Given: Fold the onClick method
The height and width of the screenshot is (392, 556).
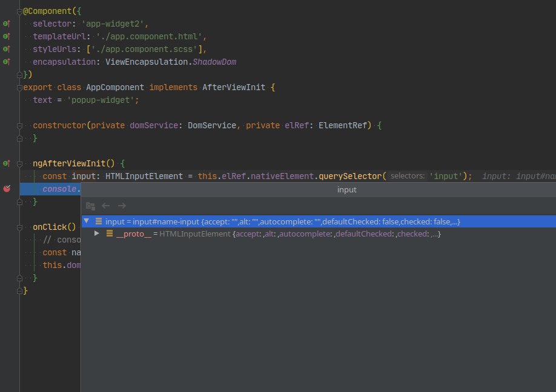Looking at the screenshot, I should click(19, 227).
